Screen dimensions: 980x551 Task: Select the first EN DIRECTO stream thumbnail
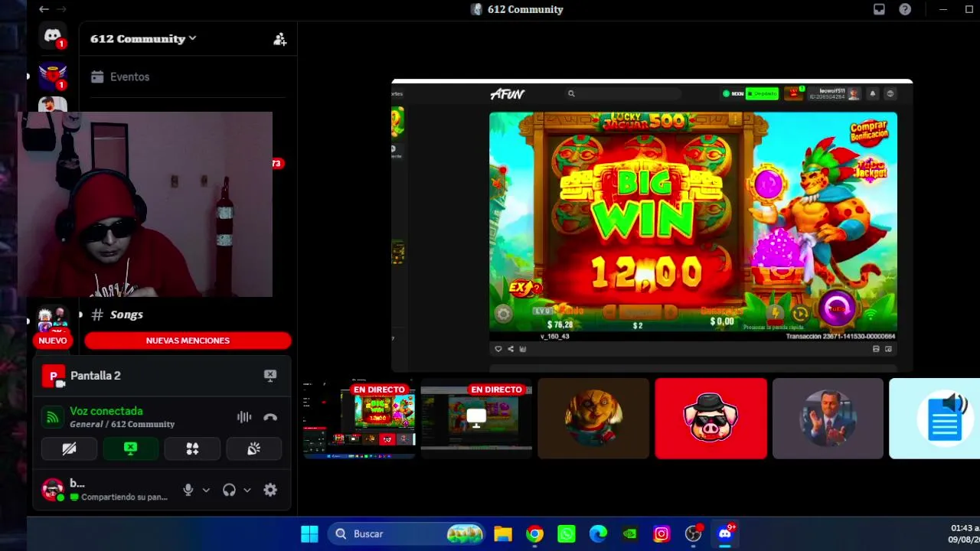point(359,419)
